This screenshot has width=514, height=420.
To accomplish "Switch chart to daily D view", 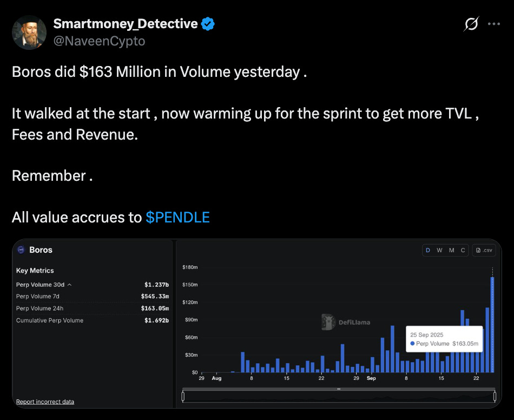I will point(428,250).
